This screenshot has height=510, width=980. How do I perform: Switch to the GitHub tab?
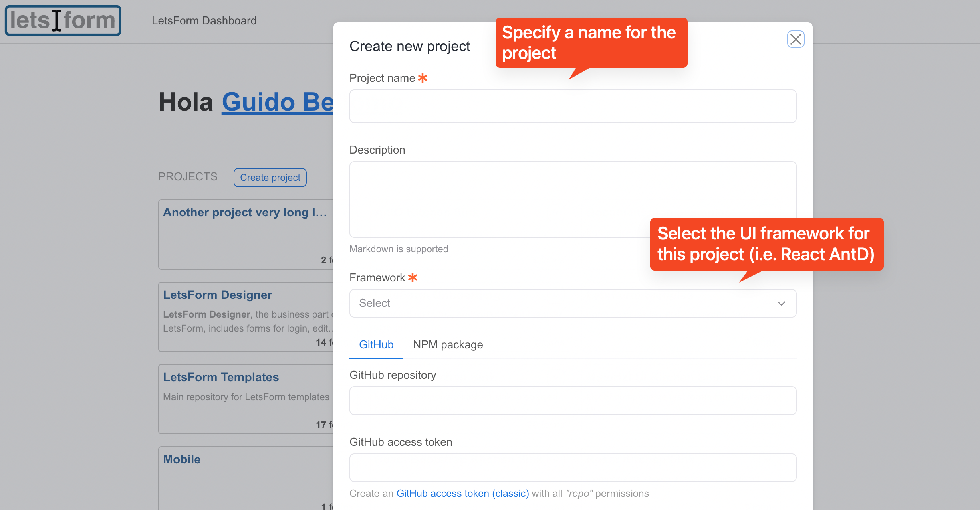tap(376, 344)
